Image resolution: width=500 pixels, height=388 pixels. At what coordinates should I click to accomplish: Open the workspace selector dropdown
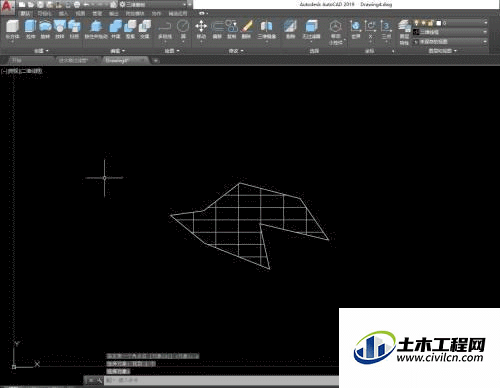point(153,5)
